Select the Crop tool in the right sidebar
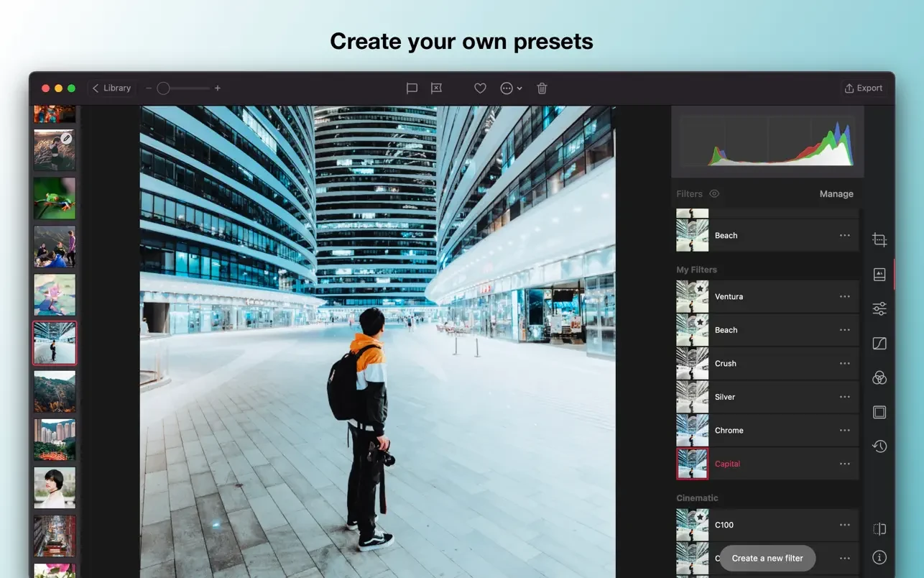The width and height of the screenshot is (924, 578). [879, 239]
